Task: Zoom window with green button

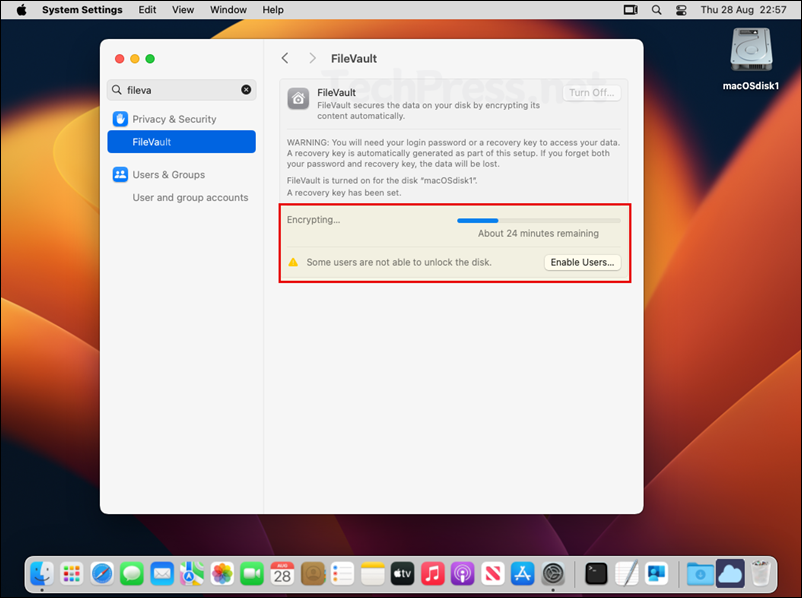Action: (x=150, y=59)
